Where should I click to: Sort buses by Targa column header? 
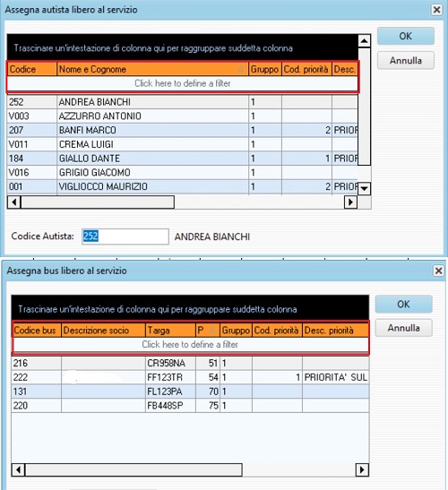[170, 331]
